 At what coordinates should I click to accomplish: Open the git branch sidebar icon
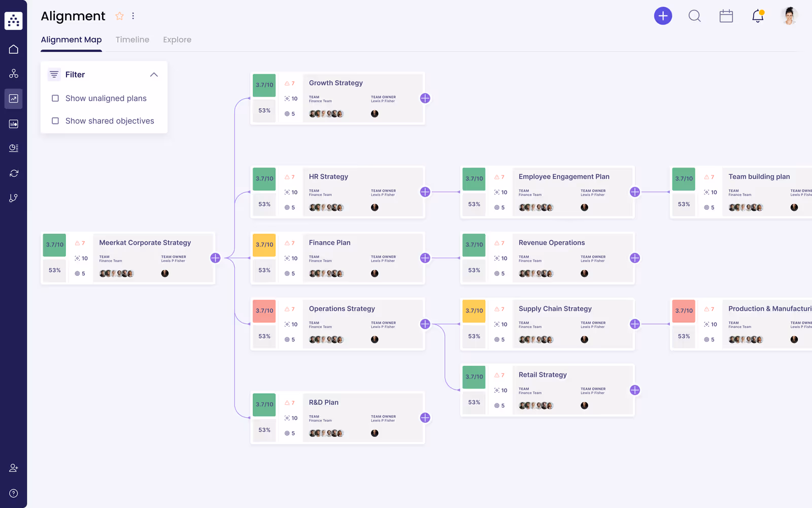14,198
